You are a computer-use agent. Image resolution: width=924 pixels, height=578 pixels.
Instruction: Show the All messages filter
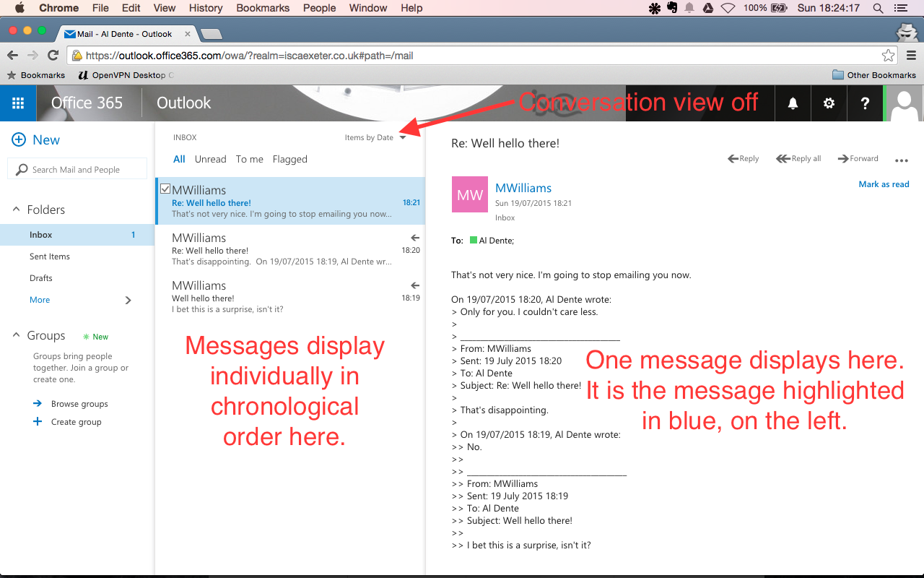pyautogui.click(x=179, y=159)
